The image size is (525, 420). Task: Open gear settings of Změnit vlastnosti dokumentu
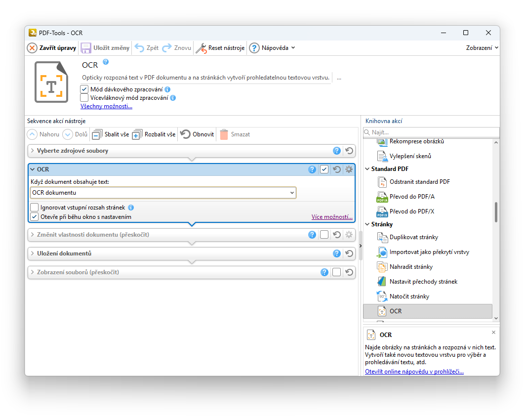point(349,235)
